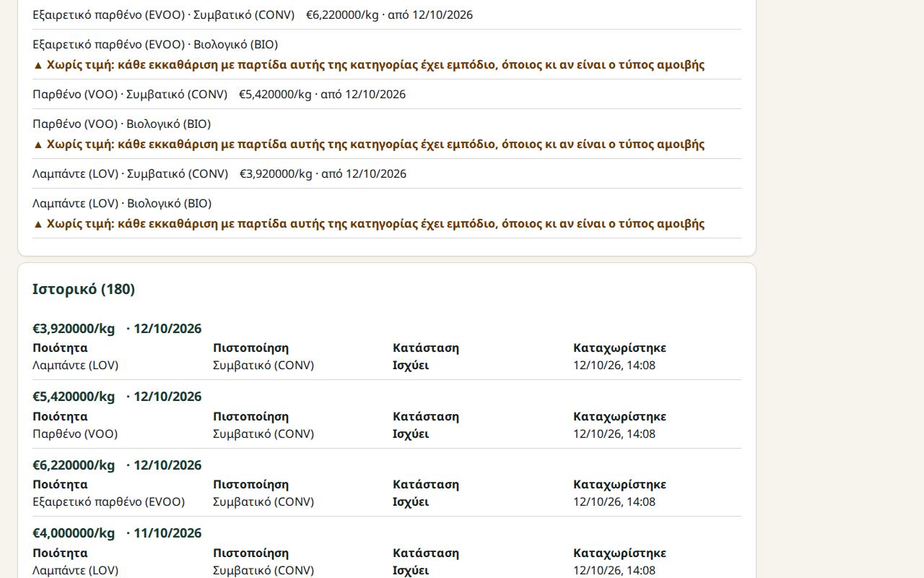
Task: Select the Λαμπάντε (LOV) Συμβατικό €3,920000/kg summary row
Action: (387, 173)
